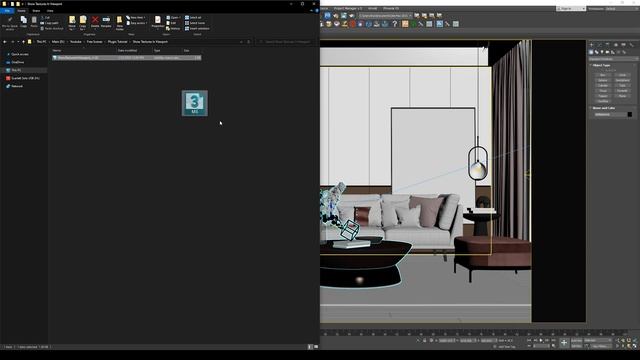
Task: Select the MAXScript file row in list
Action: (127, 58)
